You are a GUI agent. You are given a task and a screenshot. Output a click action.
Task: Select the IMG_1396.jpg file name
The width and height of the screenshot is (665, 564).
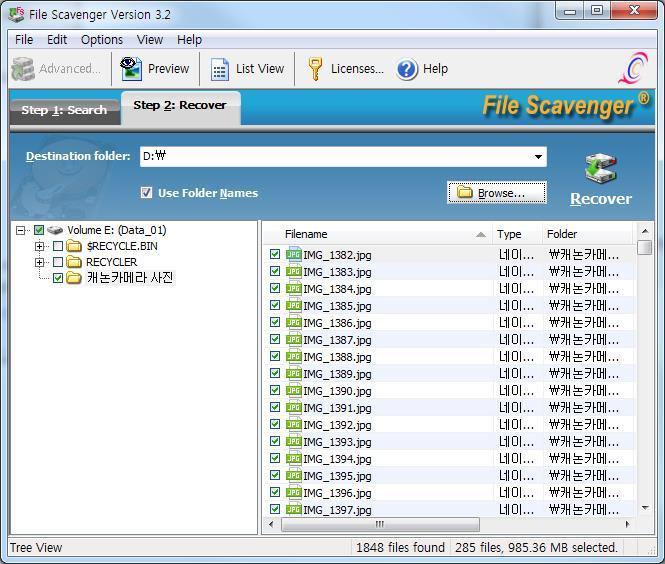coord(337,492)
